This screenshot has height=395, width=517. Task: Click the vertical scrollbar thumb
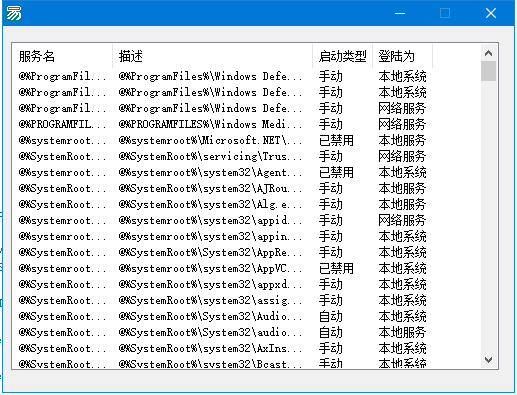(x=488, y=71)
